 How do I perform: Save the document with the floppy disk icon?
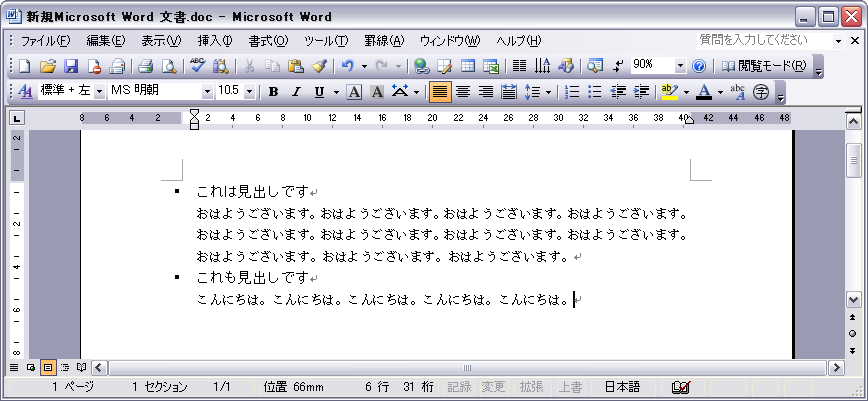[x=71, y=66]
